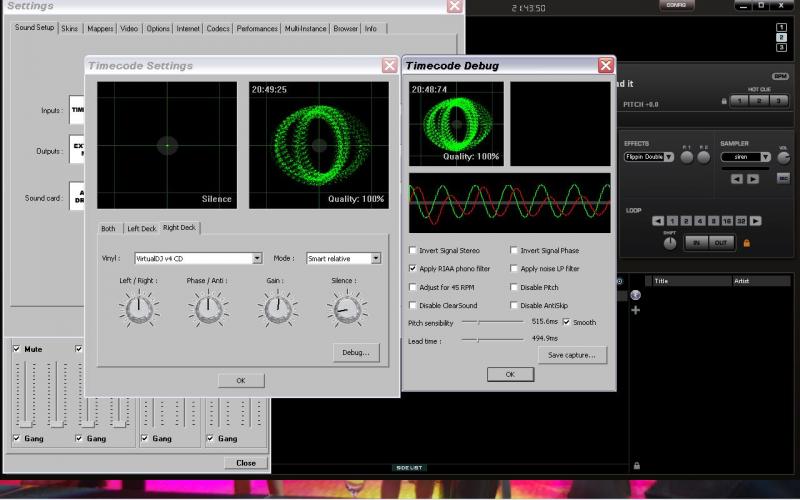Image resolution: width=800 pixels, height=500 pixels.
Task: Enable Invert Signal Stereo checkbox
Action: click(x=414, y=250)
